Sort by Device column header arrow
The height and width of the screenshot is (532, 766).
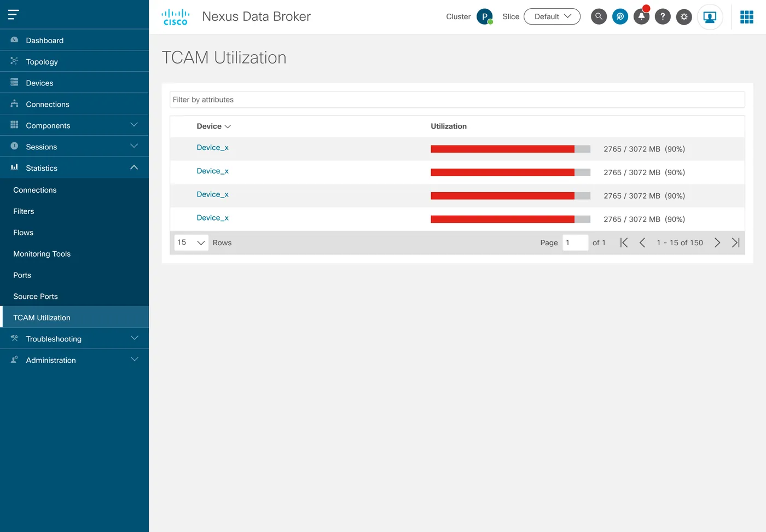[x=228, y=126]
